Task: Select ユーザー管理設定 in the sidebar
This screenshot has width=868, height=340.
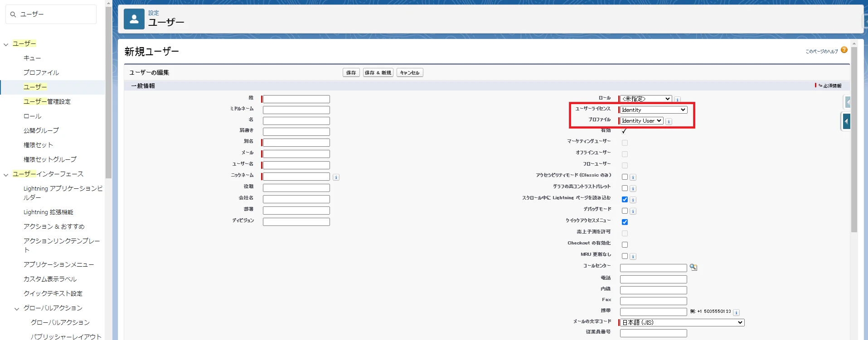Action: click(47, 101)
